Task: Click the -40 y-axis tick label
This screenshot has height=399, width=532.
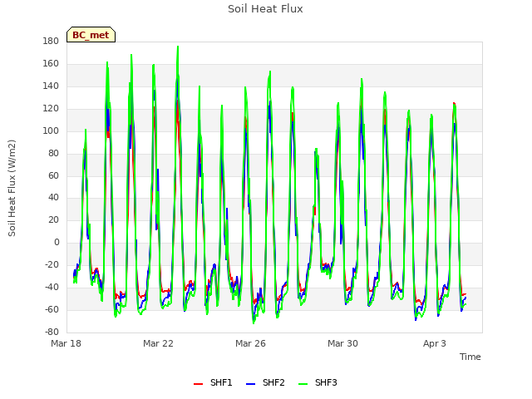Action: coord(52,287)
